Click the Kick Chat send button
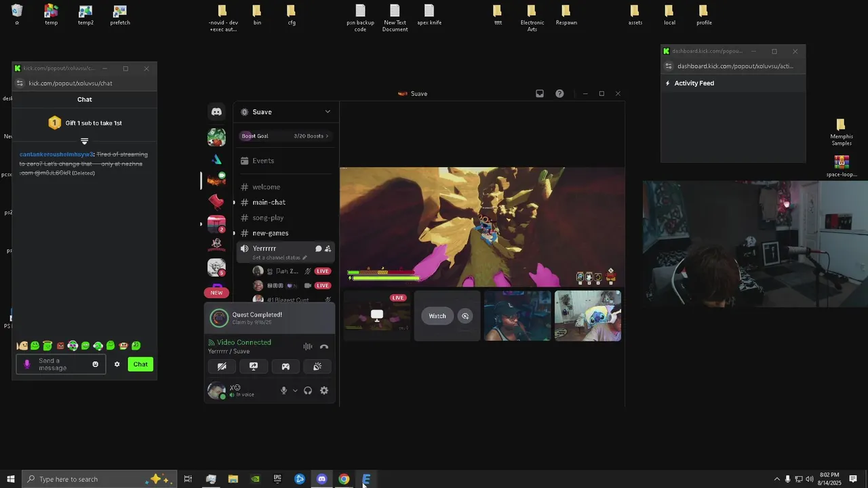The height and width of the screenshot is (488, 868). (x=140, y=365)
